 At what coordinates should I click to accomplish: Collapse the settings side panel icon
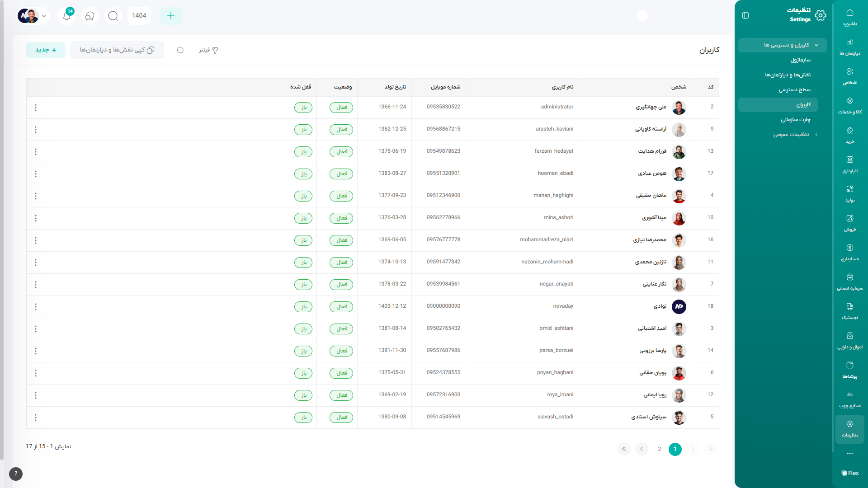point(745,15)
